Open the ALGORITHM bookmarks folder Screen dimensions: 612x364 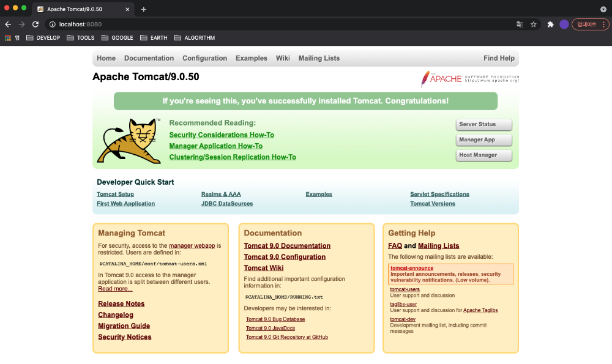coord(195,38)
